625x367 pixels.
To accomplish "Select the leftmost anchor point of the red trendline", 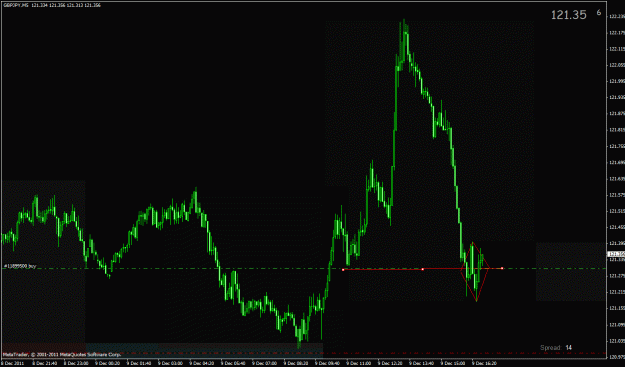I will coord(343,270).
